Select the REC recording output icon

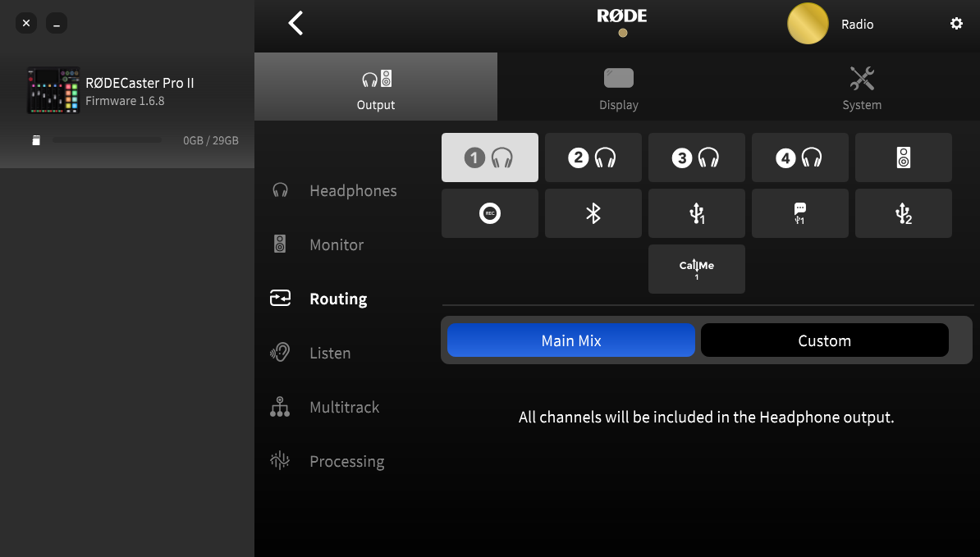[489, 213]
